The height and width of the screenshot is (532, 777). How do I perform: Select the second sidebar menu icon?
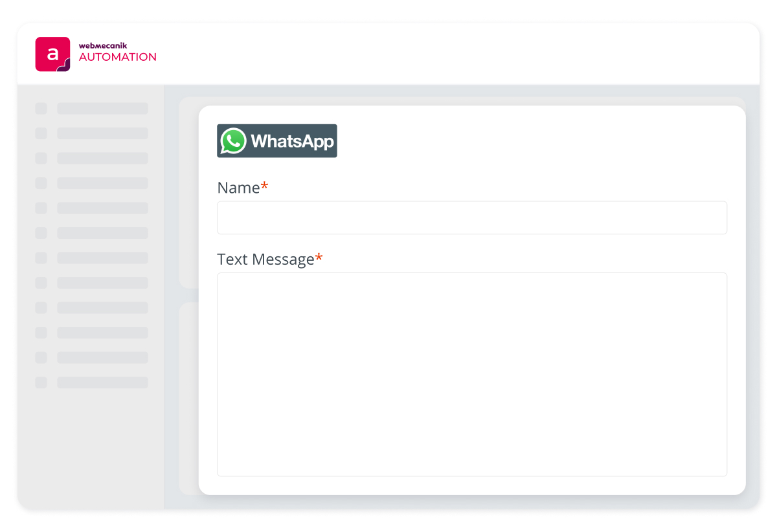(41, 133)
